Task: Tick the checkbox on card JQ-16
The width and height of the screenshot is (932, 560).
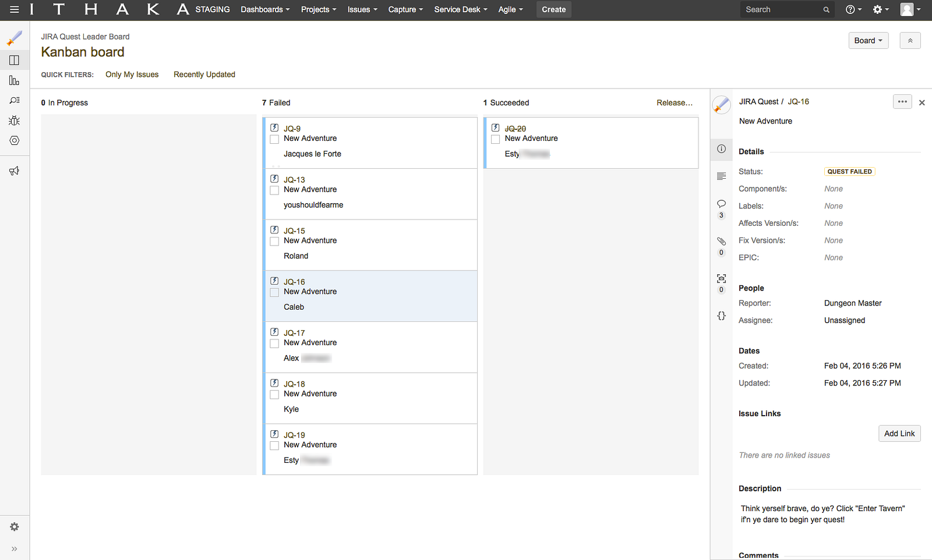Action: [x=274, y=293]
